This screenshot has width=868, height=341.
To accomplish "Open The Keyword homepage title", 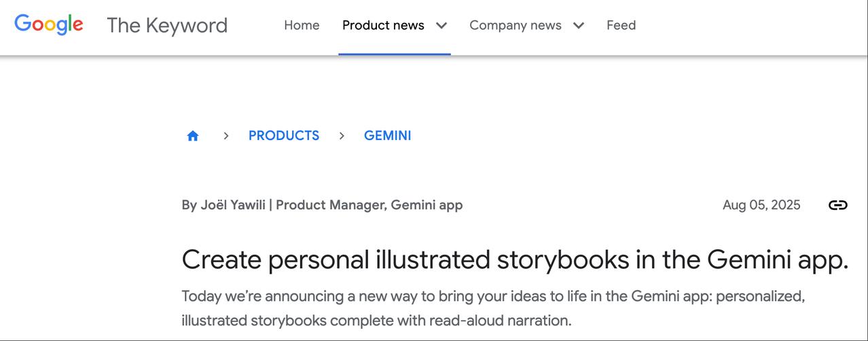I will pos(167,25).
